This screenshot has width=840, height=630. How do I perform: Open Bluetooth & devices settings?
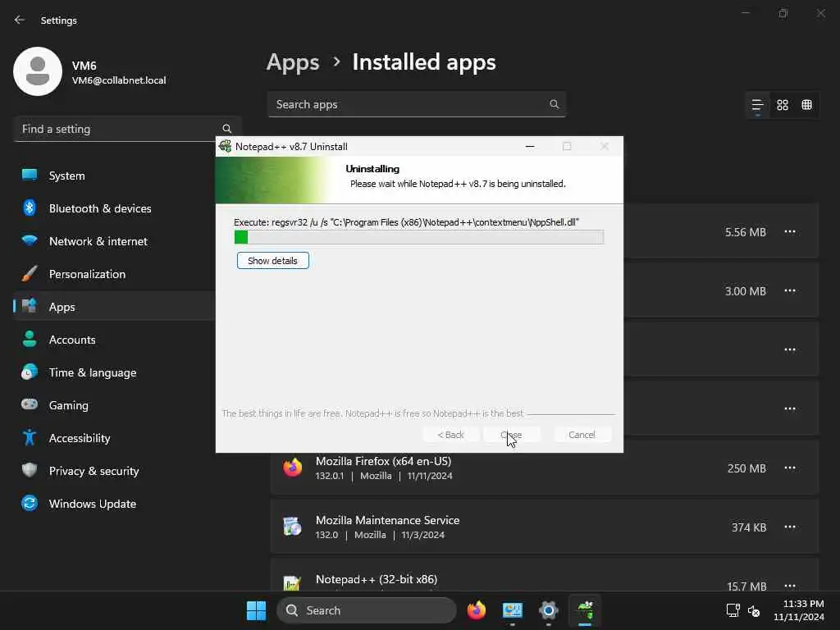coord(115,208)
